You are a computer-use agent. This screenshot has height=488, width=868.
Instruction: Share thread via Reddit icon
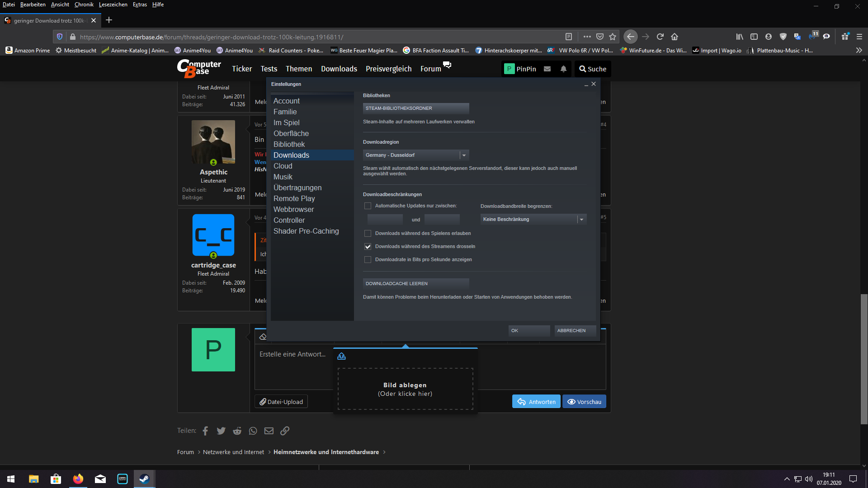pyautogui.click(x=237, y=431)
